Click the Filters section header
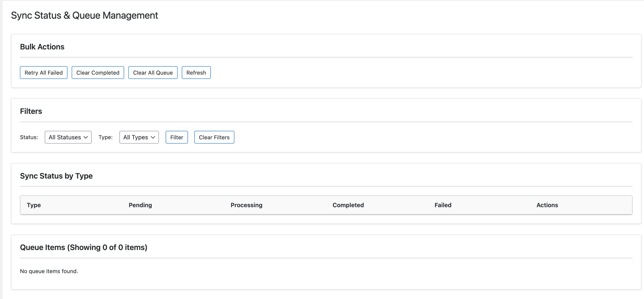Viewport: 644px width, 299px height. pyautogui.click(x=31, y=111)
